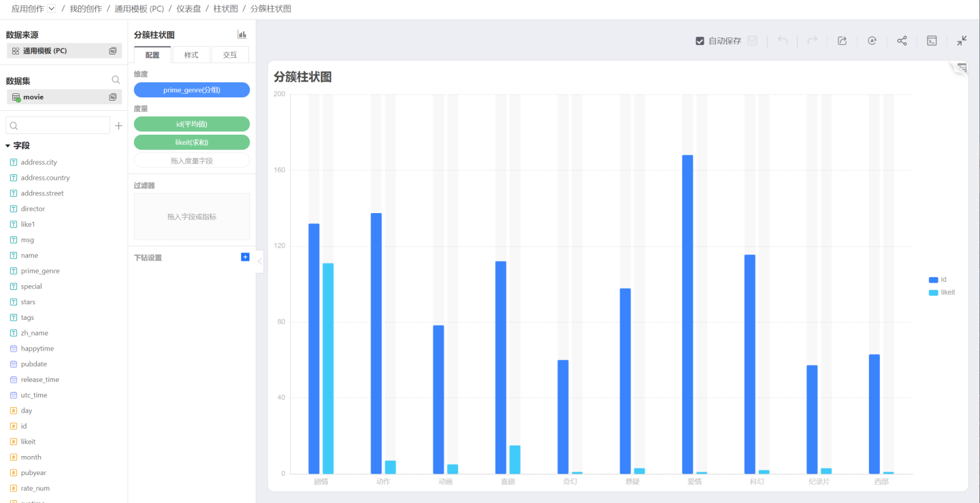Switch to the 样式 tab
Viewport: 980px width, 503px height.
[191, 55]
